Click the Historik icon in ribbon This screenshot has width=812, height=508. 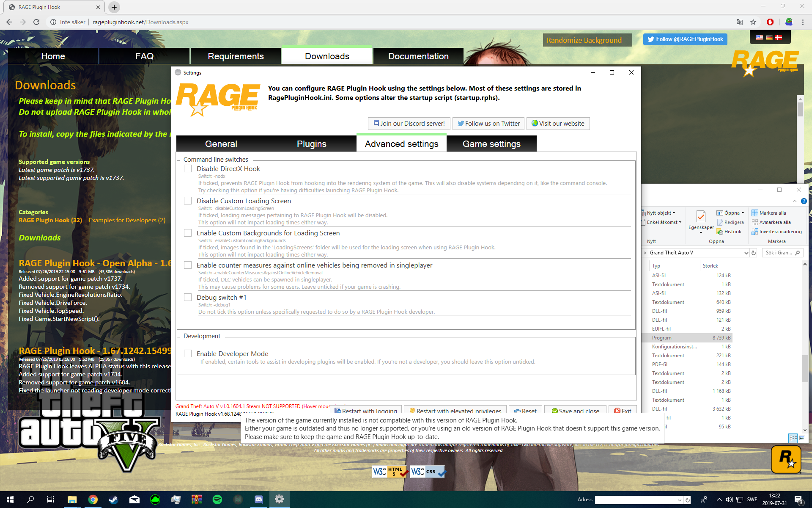[x=720, y=232]
